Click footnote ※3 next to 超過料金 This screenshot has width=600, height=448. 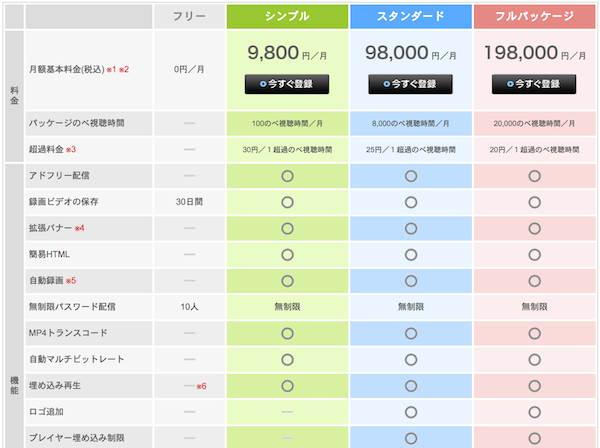click(x=71, y=149)
